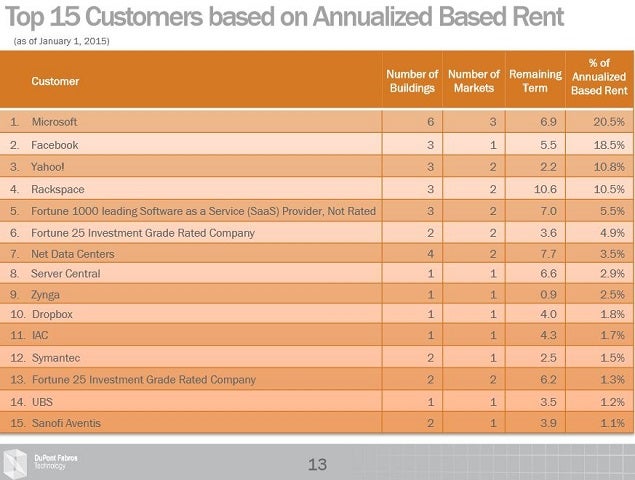Click Microsoft's building count 6

430,122
